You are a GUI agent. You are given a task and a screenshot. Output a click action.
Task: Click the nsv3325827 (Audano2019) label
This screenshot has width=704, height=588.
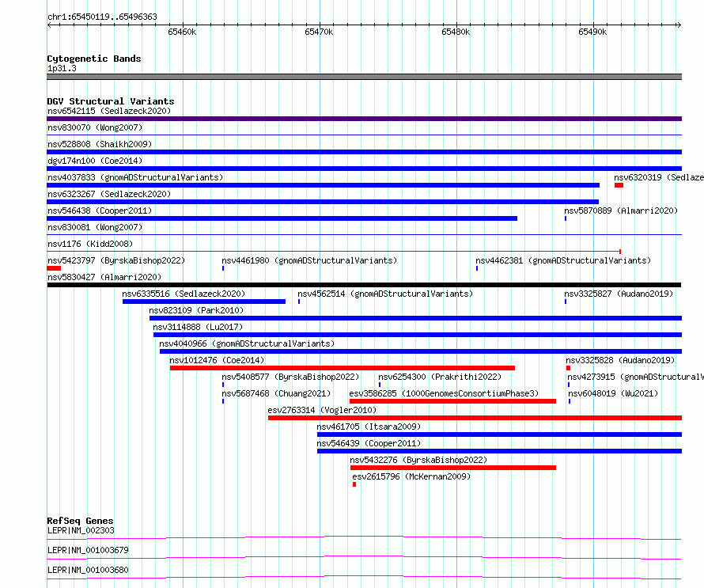click(619, 294)
